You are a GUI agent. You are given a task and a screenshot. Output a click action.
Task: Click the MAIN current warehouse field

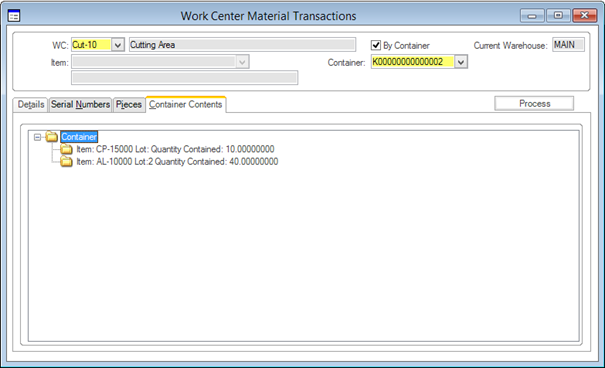pyautogui.click(x=568, y=45)
